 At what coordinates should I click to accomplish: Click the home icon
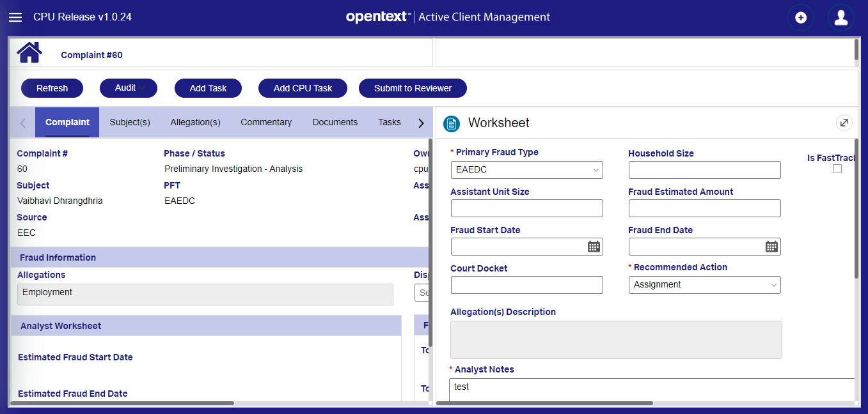click(x=29, y=52)
